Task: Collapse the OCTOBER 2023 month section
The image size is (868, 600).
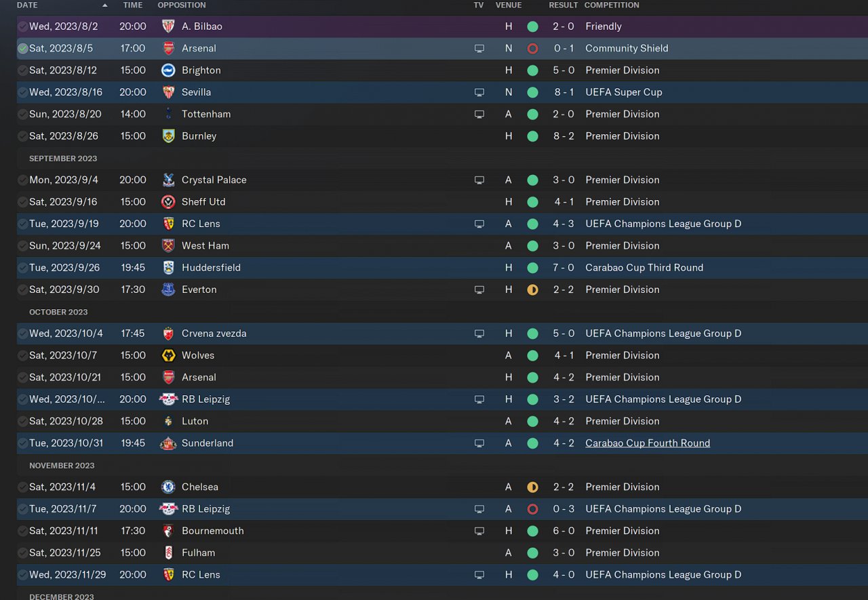Action: click(58, 312)
